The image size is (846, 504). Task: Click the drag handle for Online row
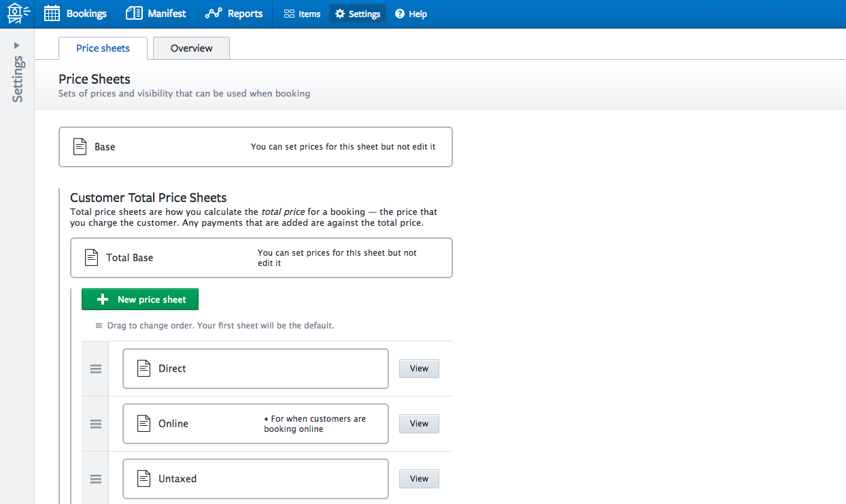pos(96,424)
